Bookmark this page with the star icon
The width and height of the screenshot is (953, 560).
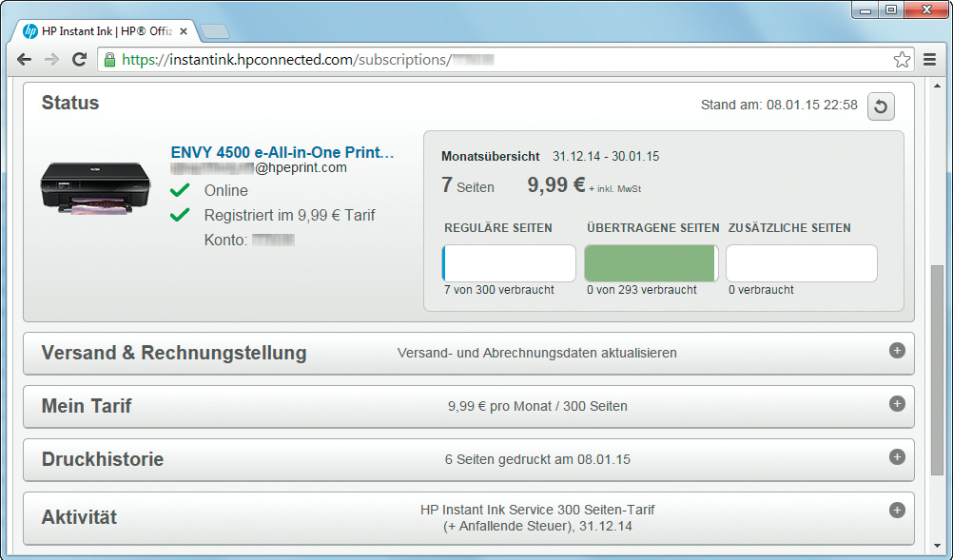click(902, 60)
